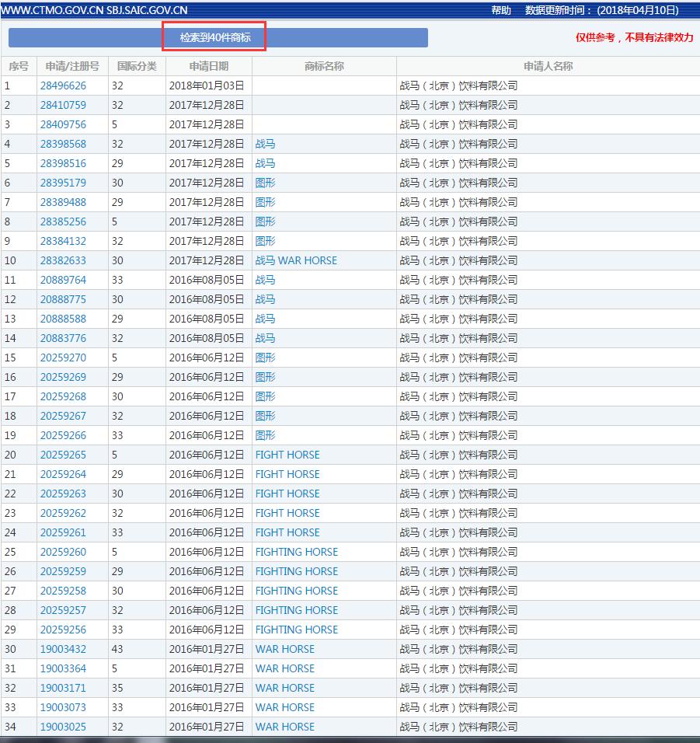Click 图形 trademark in row 6
Viewport: 700px width, 743px height.
265,183
